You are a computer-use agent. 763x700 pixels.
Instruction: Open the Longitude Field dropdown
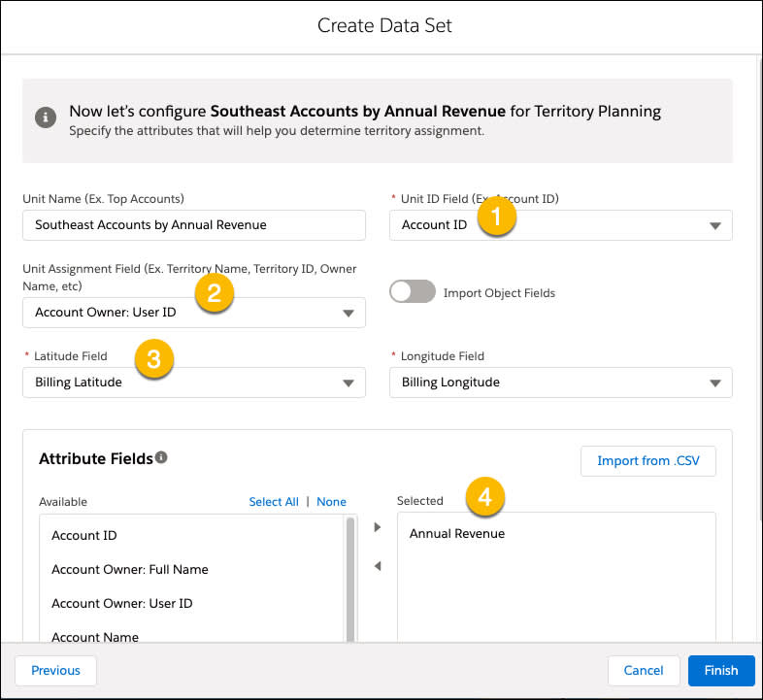tap(560, 383)
